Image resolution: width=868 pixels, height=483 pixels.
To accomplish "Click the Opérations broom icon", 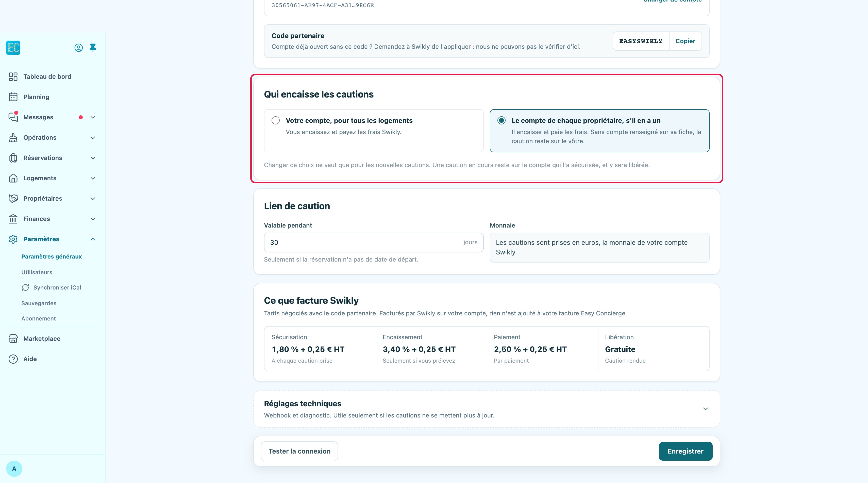I will click(13, 138).
